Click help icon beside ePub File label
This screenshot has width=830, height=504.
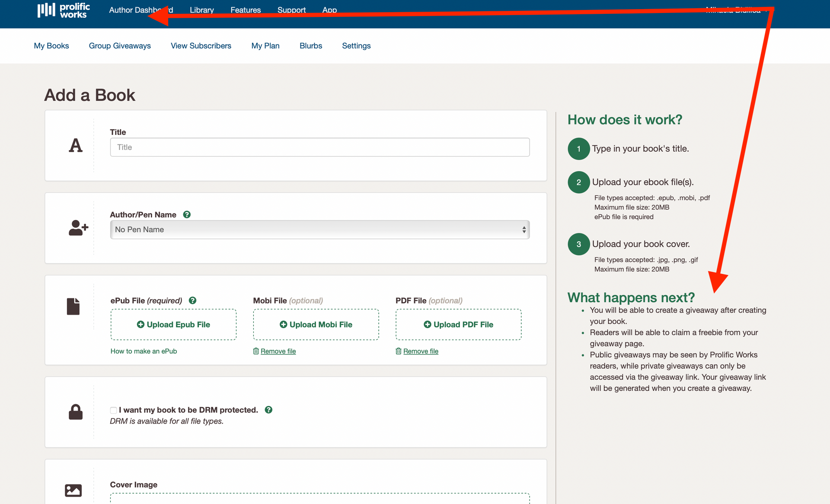pos(193,300)
